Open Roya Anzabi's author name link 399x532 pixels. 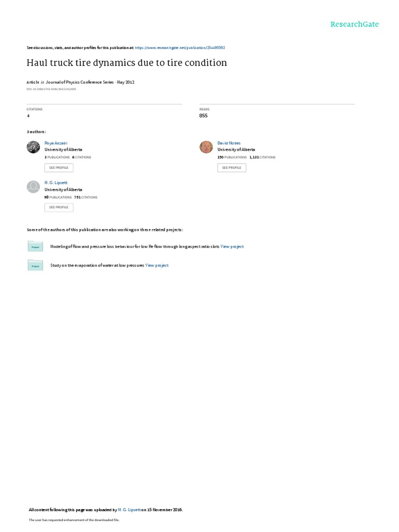[x=56, y=143]
